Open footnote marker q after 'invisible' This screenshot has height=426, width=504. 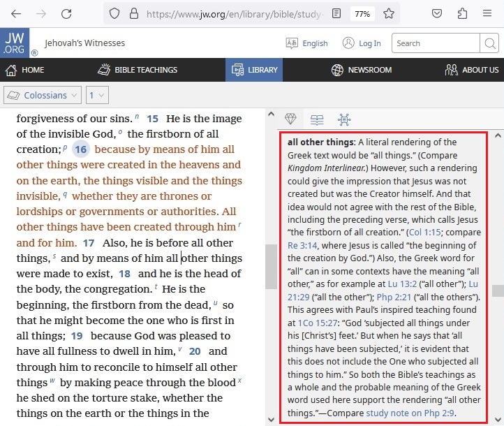pos(65,194)
